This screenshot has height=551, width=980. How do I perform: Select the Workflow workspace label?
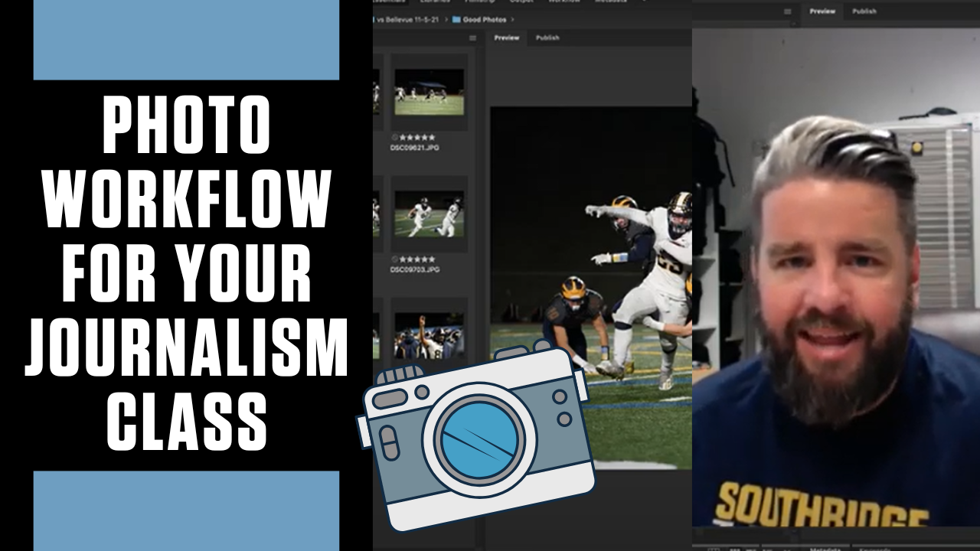click(564, 2)
